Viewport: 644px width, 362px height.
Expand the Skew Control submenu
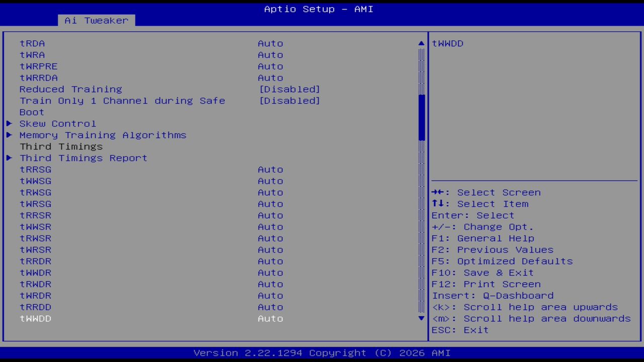pyautogui.click(x=57, y=123)
